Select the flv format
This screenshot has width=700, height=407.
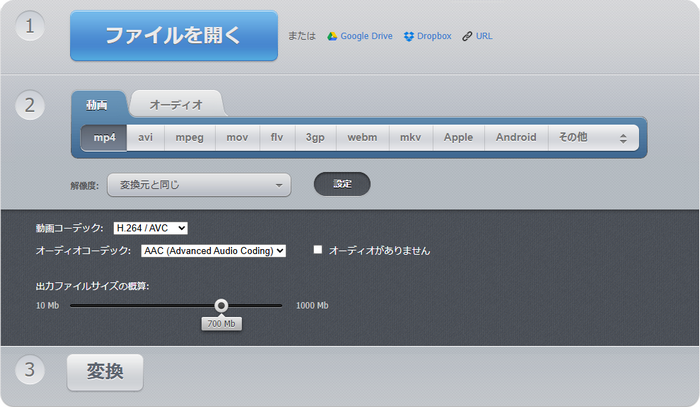click(277, 137)
